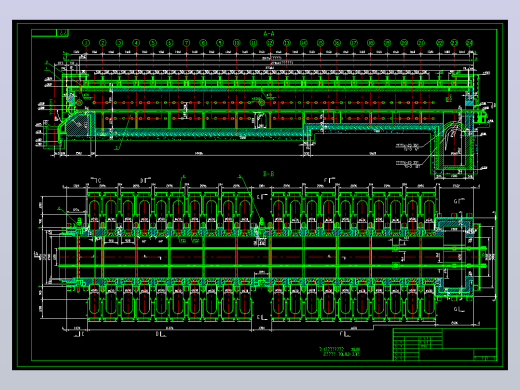Image resolution: width=520 pixels, height=390 pixels.
Task: Select grid axis bubble number 6
Action: [170, 43]
